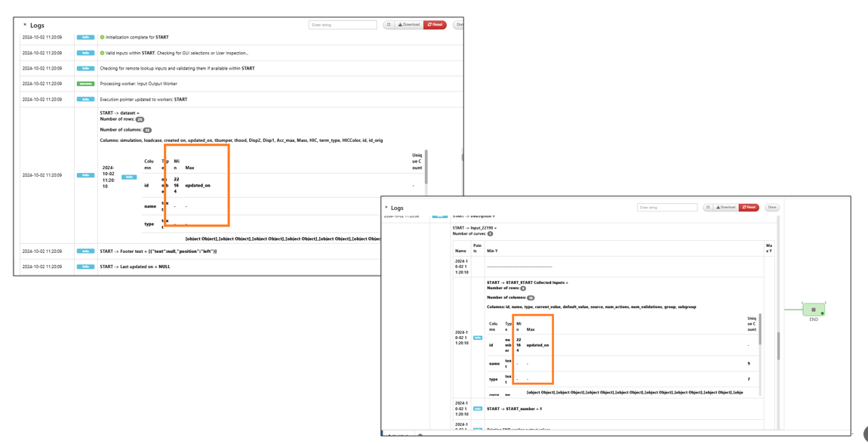Viewport: 868px width, 444px height.
Task: Click the fullscreen icon in the upper-left Logs toolbar
Action: [x=389, y=25]
